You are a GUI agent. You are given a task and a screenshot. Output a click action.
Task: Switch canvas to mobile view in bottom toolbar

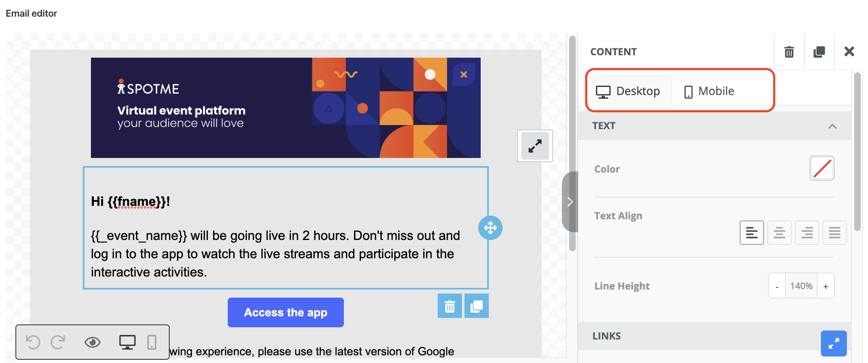[x=152, y=342]
